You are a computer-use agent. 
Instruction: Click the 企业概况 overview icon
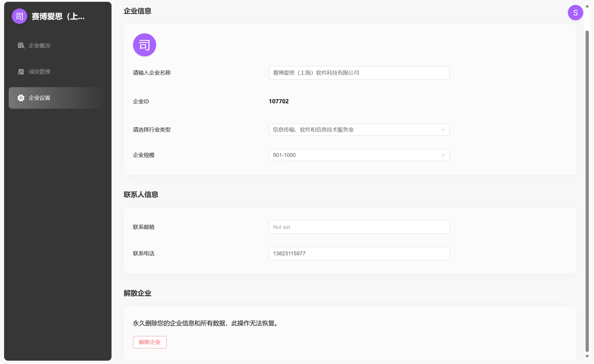(21, 45)
